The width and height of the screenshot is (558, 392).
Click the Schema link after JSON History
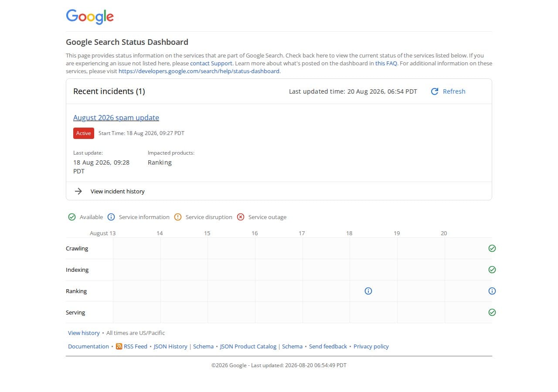[x=203, y=346]
